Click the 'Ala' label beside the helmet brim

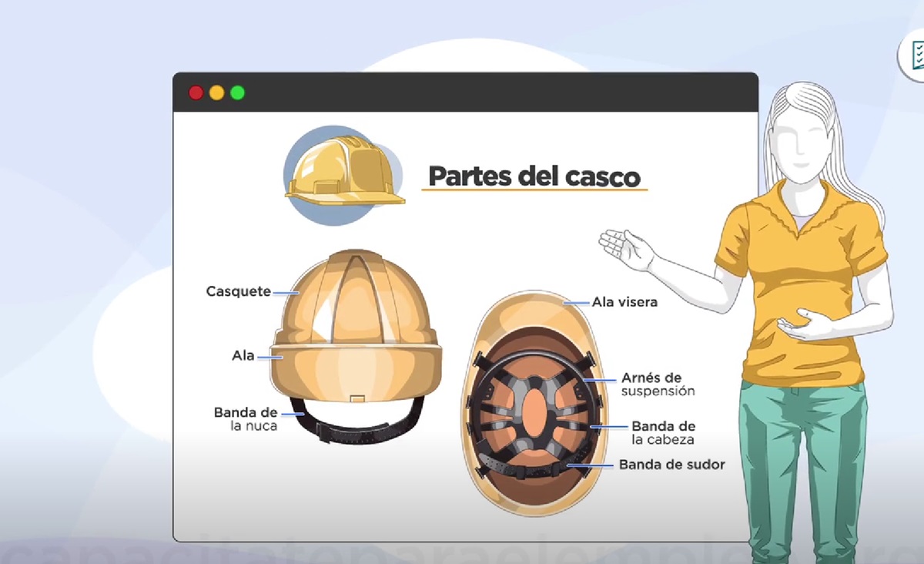[x=243, y=356]
